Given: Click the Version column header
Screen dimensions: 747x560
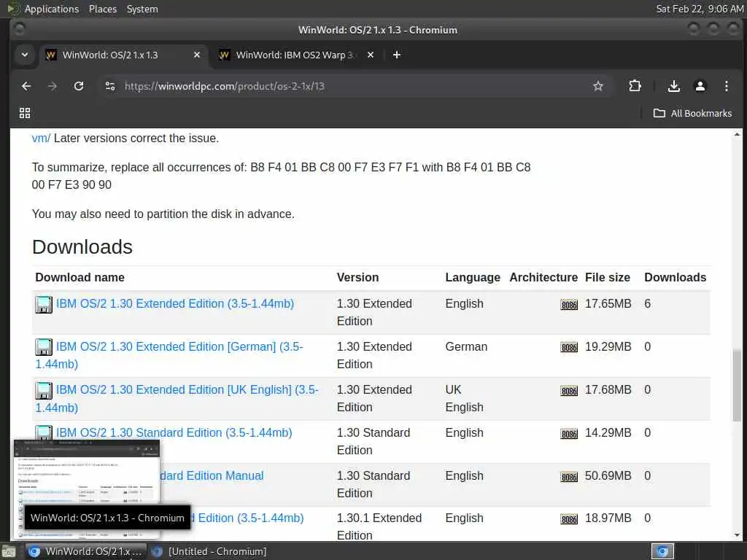Looking at the screenshot, I should [x=357, y=277].
